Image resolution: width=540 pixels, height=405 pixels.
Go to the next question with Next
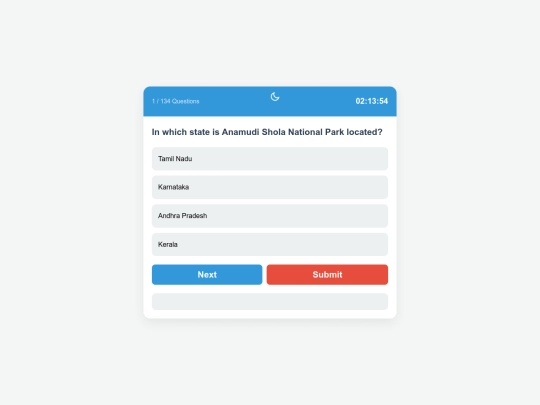207,274
